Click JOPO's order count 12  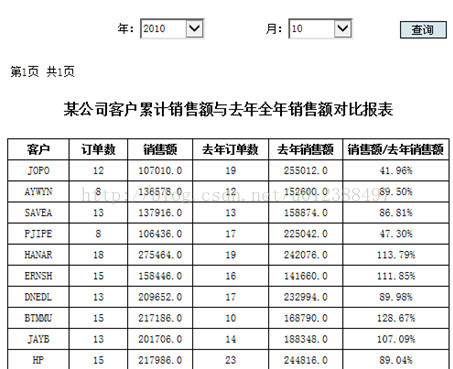[98, 171]
